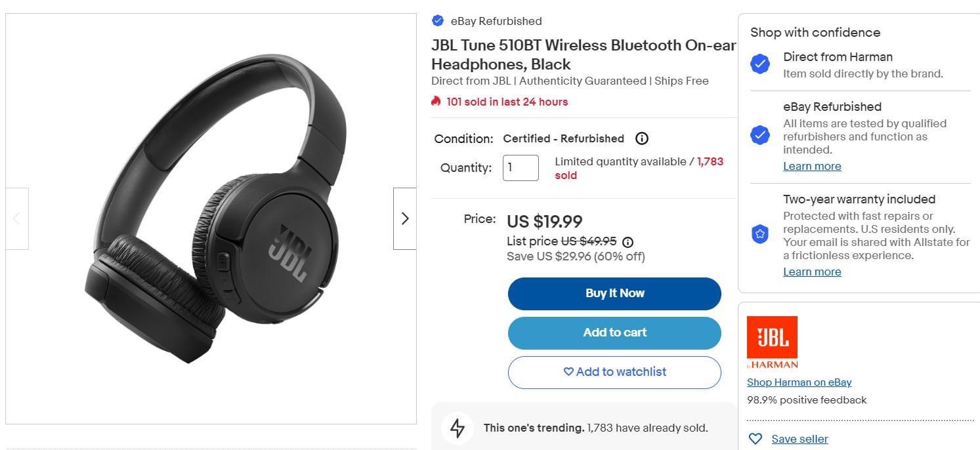Click the info icon next to List price
Screen dimensions: 980x450
[628, 241]
